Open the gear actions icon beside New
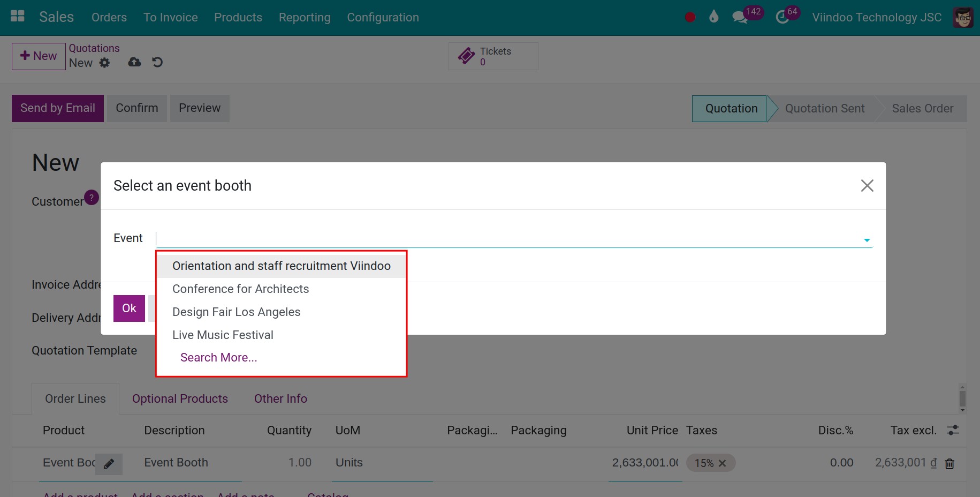Image resolution: width=980 pixels, height=497 pixels. point(104,63)
